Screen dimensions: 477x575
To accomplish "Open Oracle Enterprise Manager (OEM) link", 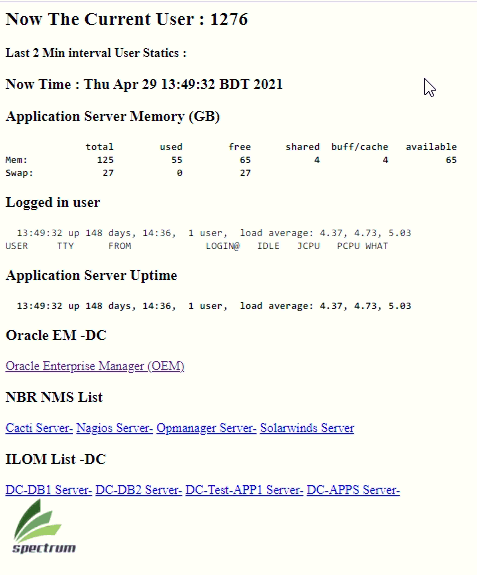I will (95, 366).
